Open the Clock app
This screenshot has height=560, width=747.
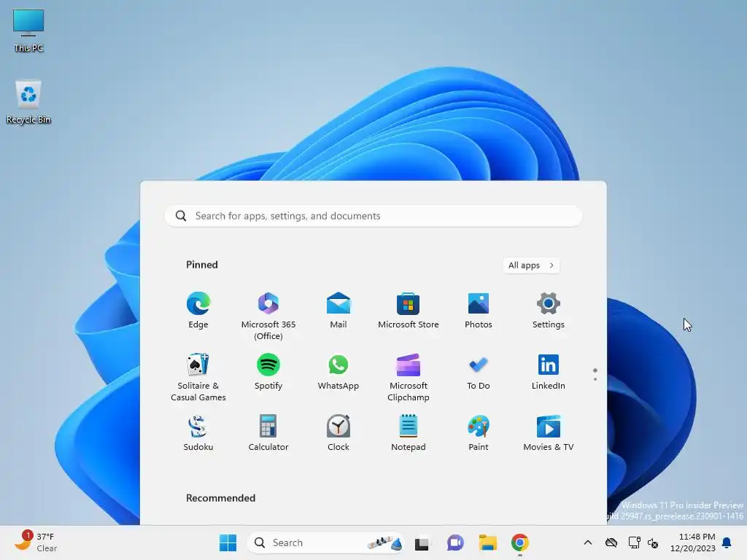tap(338, 433)
